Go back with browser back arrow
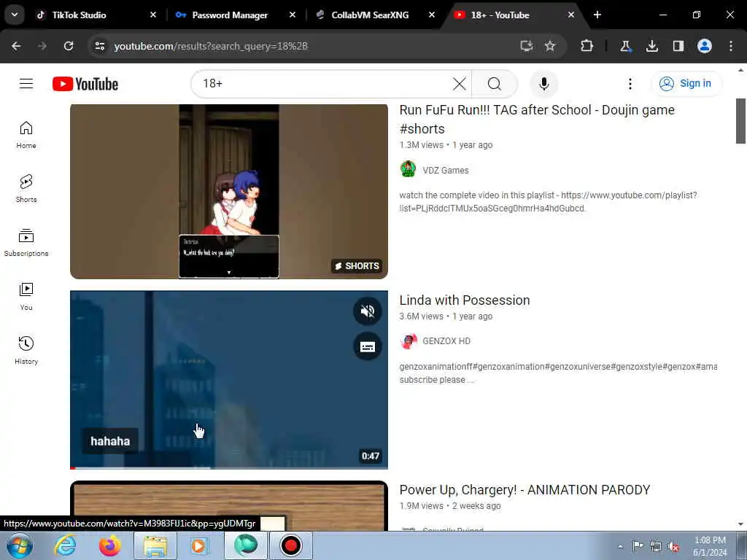Screen dimensions: 747x560 pos(16,46)
